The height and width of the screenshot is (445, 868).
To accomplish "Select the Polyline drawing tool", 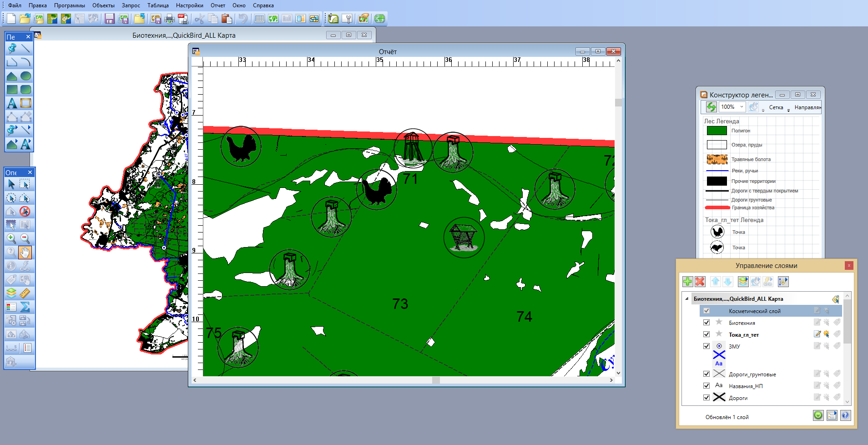I will tap(12, 62).
